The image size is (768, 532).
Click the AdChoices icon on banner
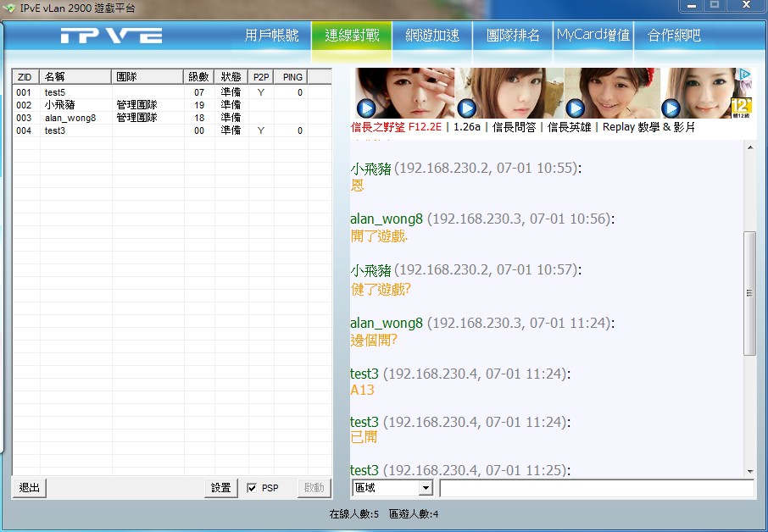tap(744, 74)
